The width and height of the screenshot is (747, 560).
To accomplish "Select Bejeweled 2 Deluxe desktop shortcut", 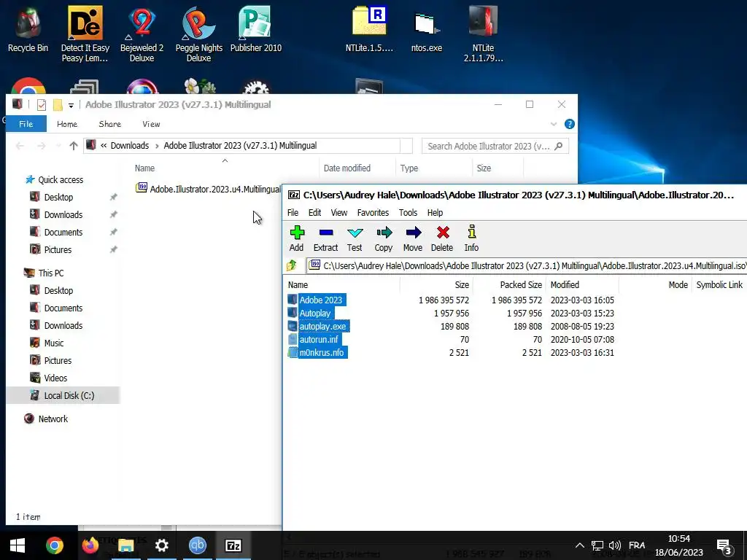I will (142, 34).
